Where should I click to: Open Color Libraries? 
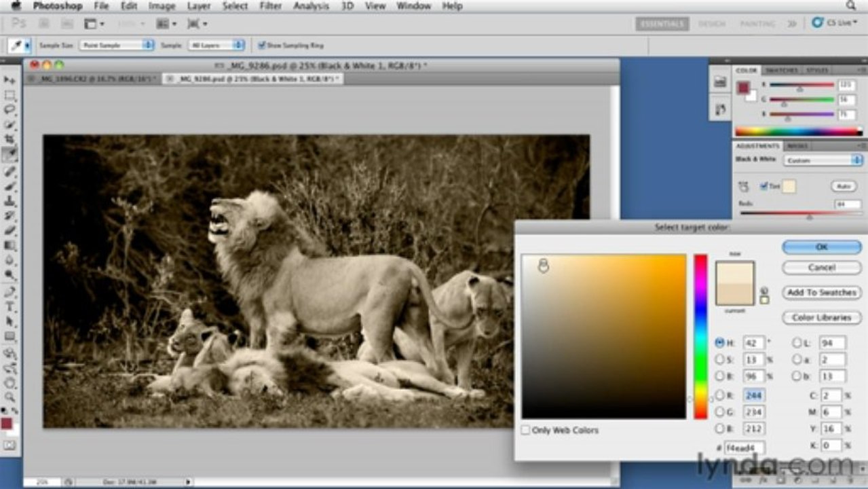pos(821,318)
